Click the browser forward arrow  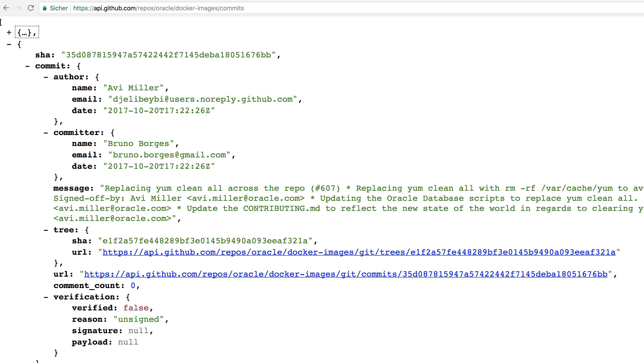pos(18,8)
